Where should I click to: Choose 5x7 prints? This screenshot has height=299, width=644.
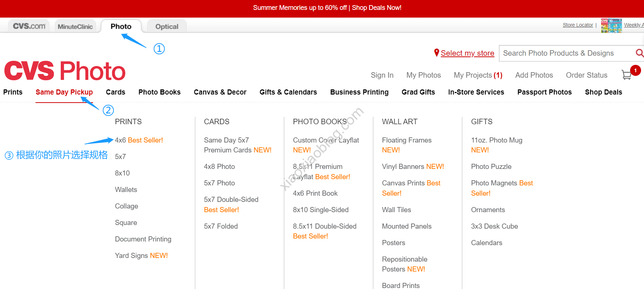120,156
